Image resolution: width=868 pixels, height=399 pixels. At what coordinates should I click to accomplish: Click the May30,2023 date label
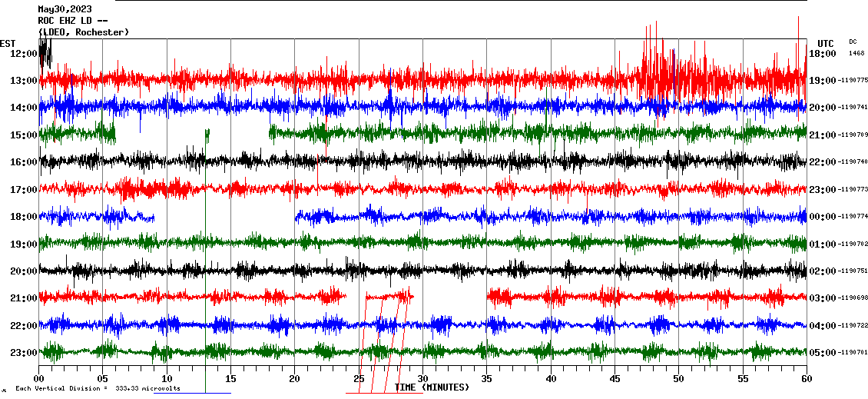65,9
